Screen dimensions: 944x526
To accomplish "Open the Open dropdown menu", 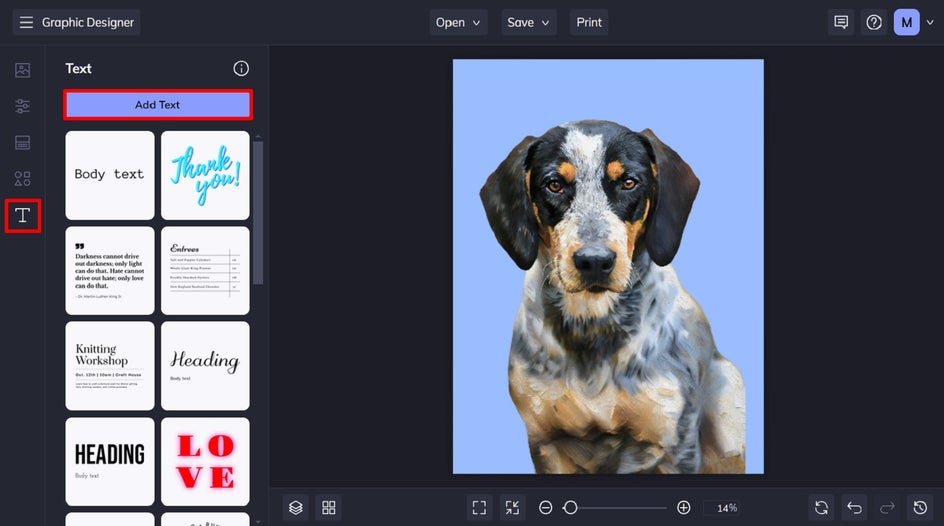I will pyautogui.click(x=458, y=22).
